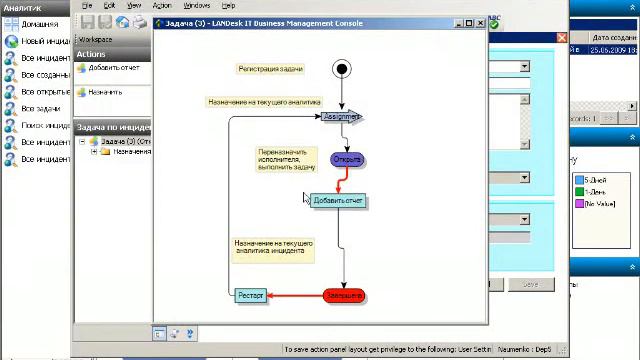Select Назначения folder tree item
640x360 pixels.
point(127,152)
